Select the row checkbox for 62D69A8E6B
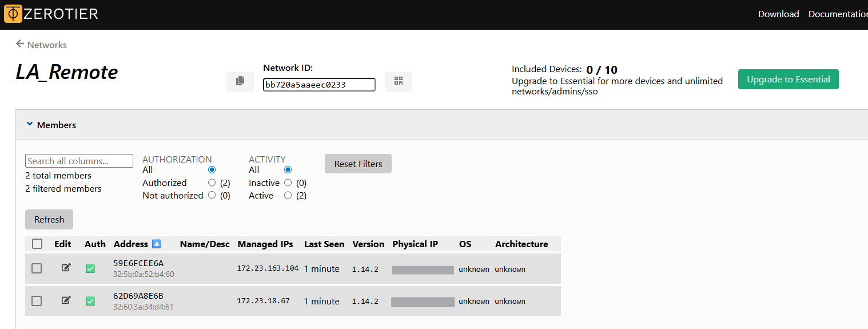The image size is (868, 329). click(37, 301)
